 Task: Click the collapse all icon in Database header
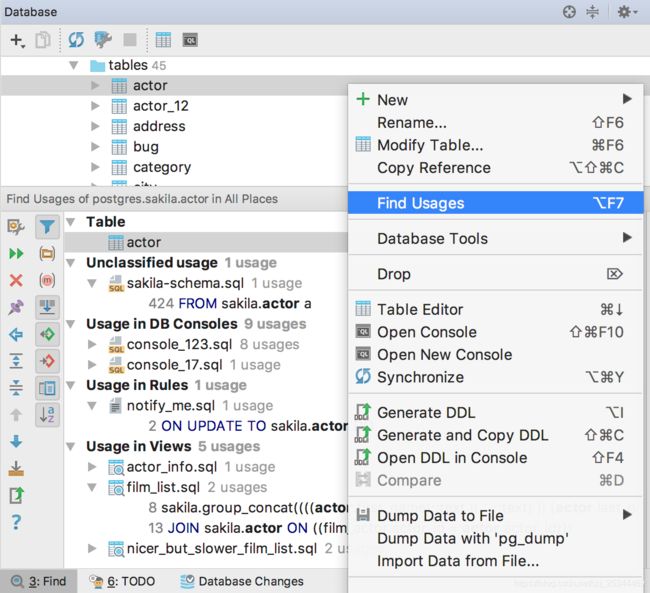(592, 12)
